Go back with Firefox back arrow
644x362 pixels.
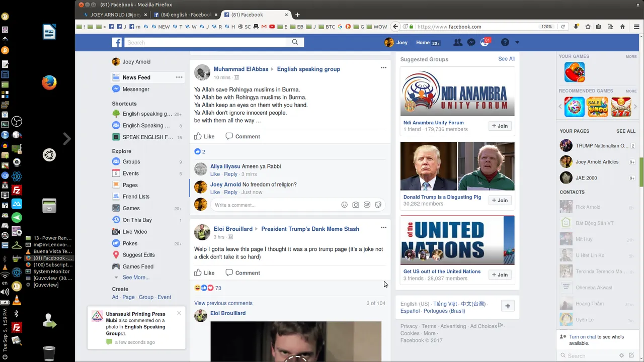395,27
